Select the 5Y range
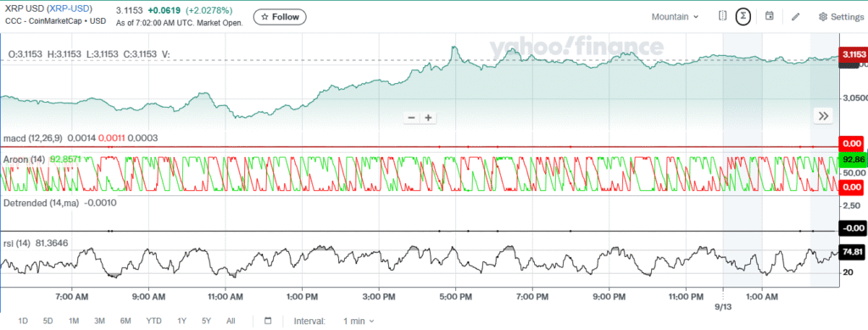The height and width of the screenshot is (330, 868). [x=207, y=321]
